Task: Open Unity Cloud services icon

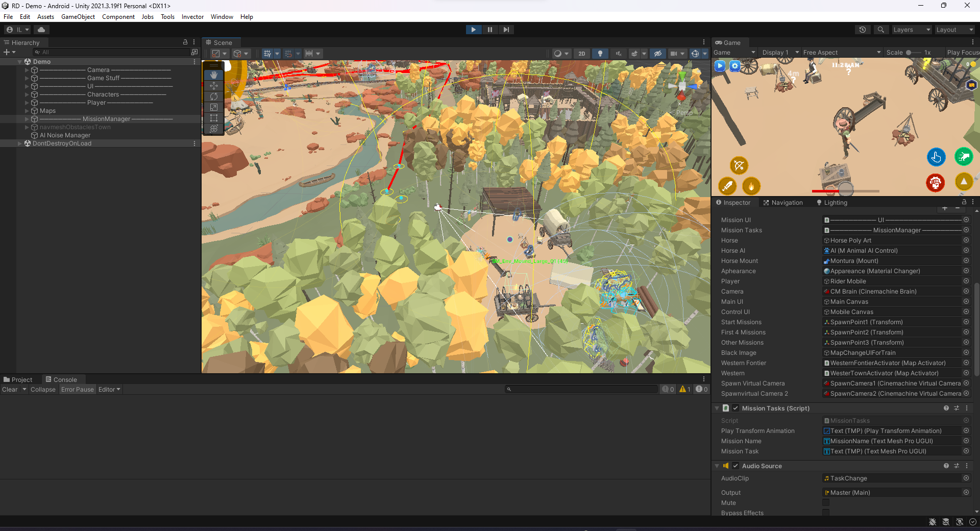Action: click(x=41, y=30)
